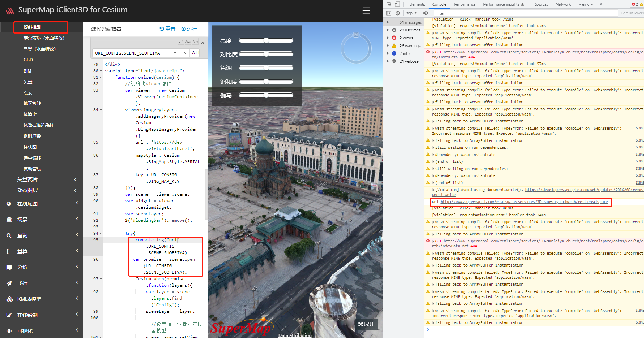The height and width of the screenshot is (338, 644).
Task: Switch to the Elements tab
Action: point(417,4)
